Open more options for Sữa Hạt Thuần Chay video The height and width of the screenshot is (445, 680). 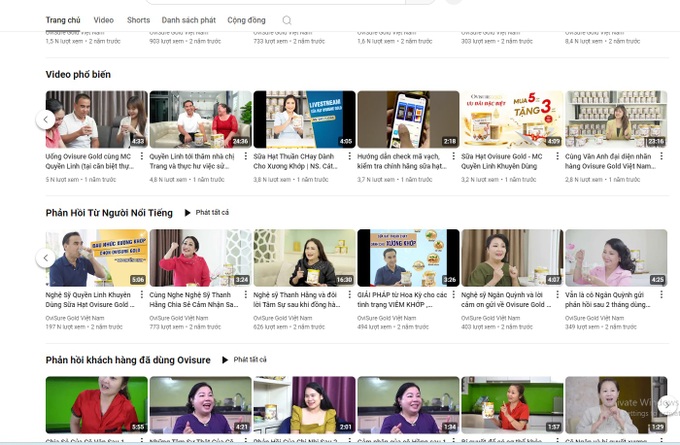coord(350,156)
